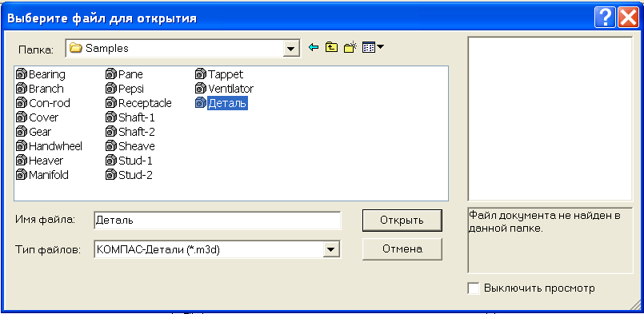
Task: Select the Branch file icon
Action: (x=22, y=89)
